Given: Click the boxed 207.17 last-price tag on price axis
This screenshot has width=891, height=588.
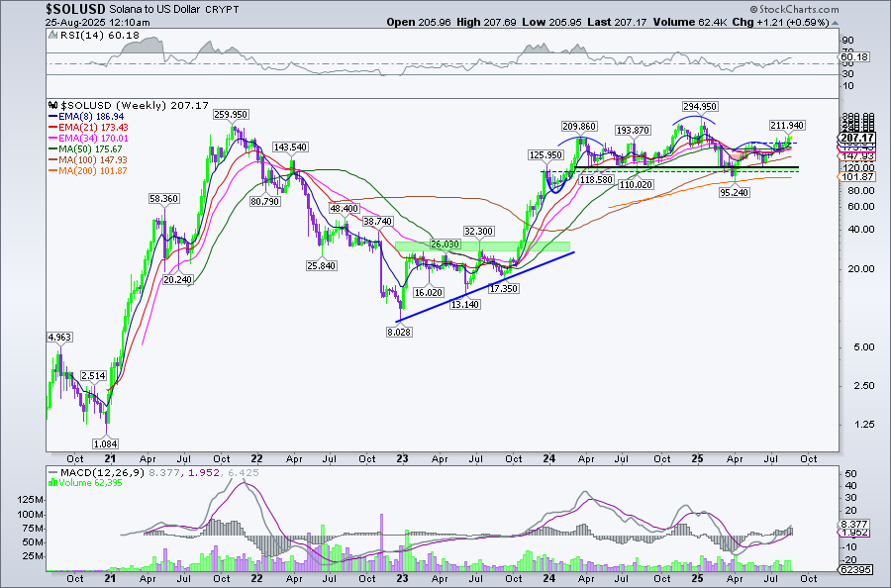Looking at the screenshot, I should coord(858,138).
